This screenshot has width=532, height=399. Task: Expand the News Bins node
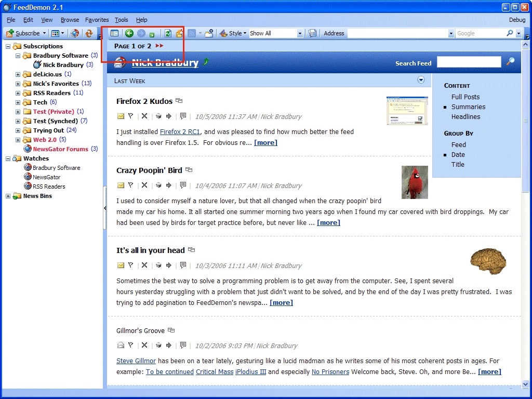coord(8,196)
